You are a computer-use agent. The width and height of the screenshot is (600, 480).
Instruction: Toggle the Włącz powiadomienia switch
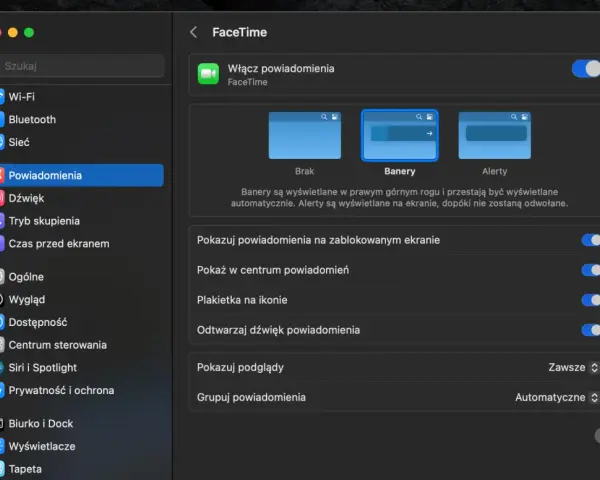[586, 69]
